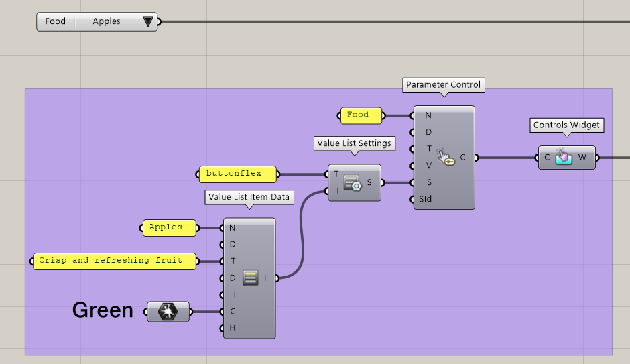The image size is (630, 364).
Task: Click the Value List Settings gear icon
Action: (353, 183)
